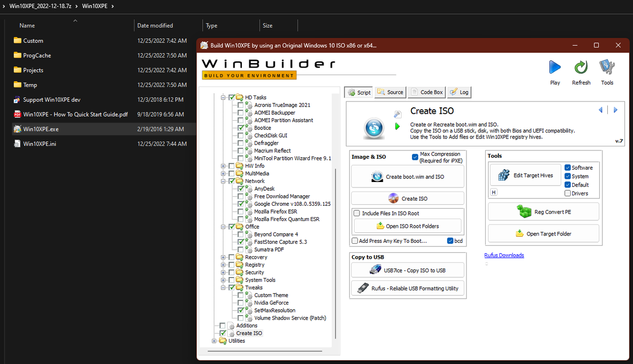
Task: Uncheck the bcd checkbox
Action: [x=450, y=241]
